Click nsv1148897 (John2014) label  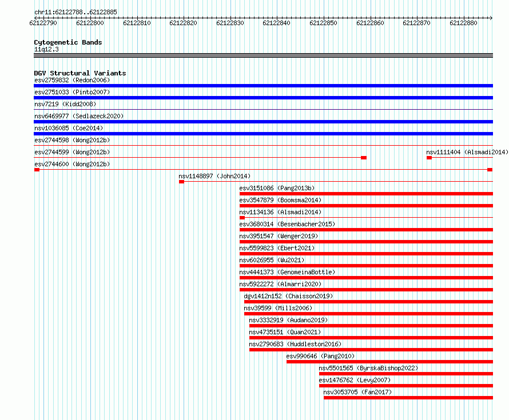(214, 176)
